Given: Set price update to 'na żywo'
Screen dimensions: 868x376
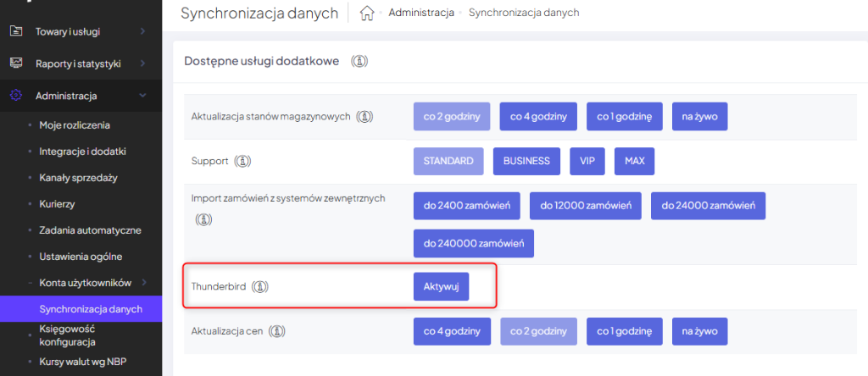Looking at the screenshot, I should (x=699, y=330).
